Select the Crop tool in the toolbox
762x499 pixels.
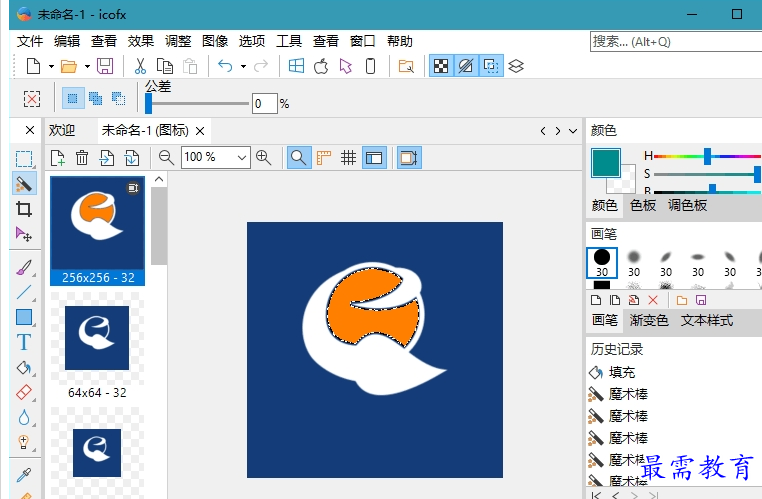click(24, 209)
